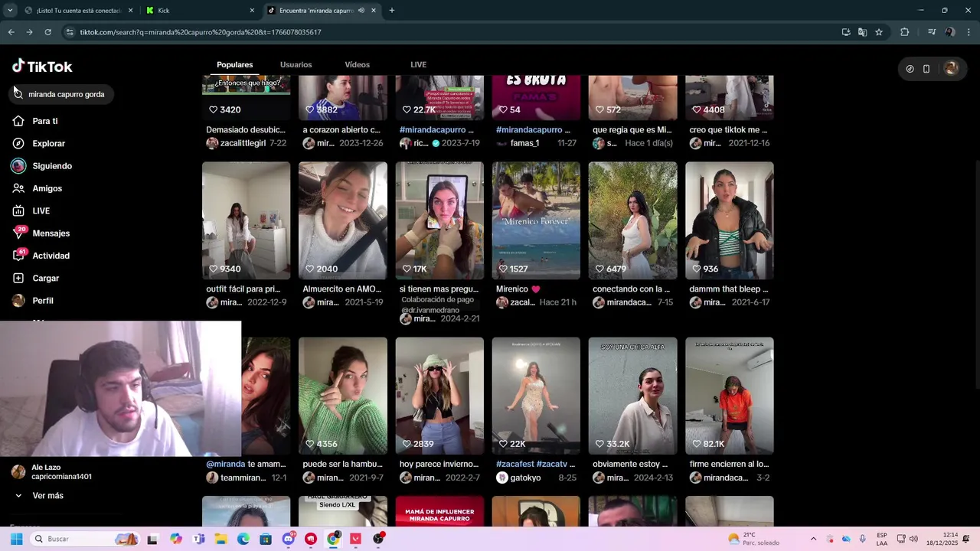Click the site info icon by the URL
980x551 pixels.
pyautogui.click(x=70, y=32)
